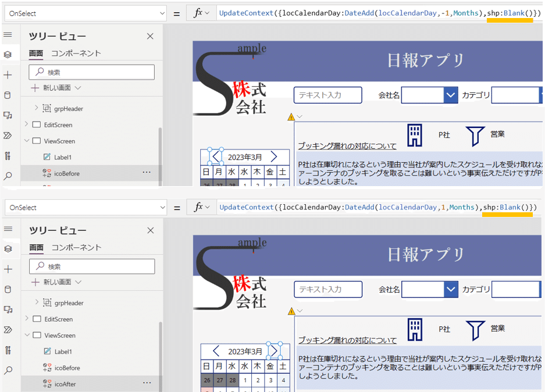
Task: Close the upper ツリー ビュー panel
Action: tap(150, 36)
